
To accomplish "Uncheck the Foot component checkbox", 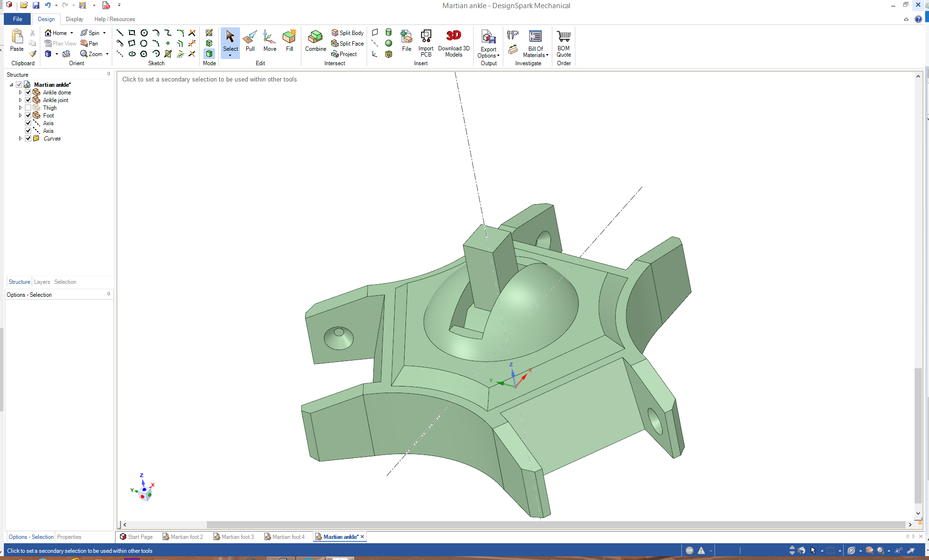I will 28,116.
